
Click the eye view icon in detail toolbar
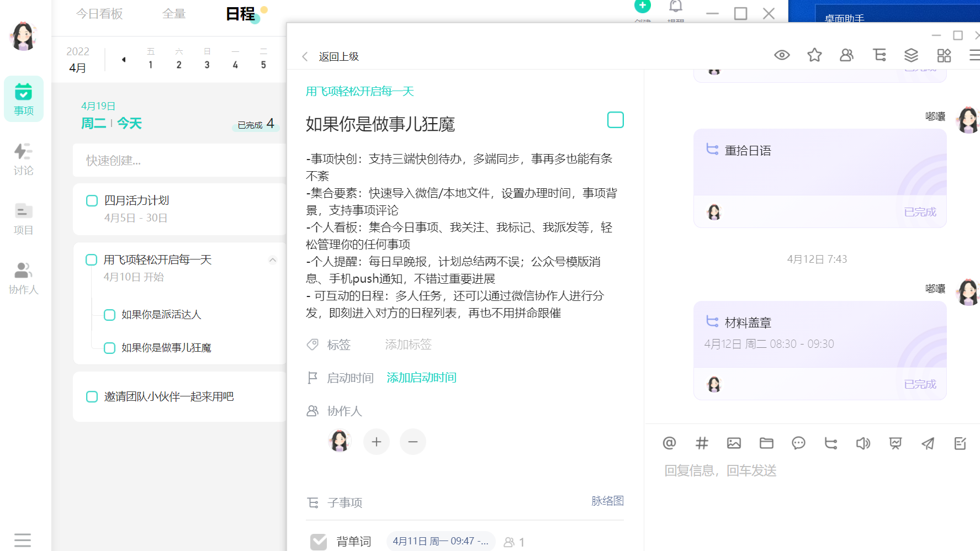[x=782, y=55]
